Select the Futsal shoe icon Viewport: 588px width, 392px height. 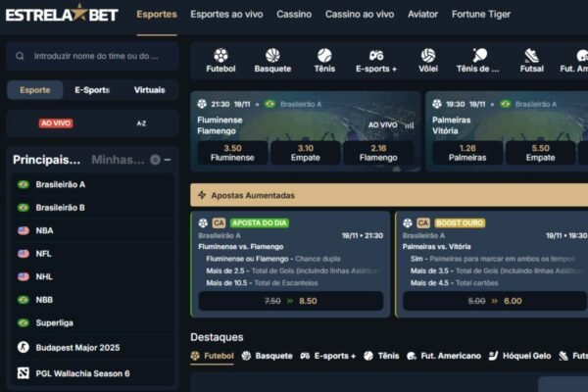pos(532,56)
